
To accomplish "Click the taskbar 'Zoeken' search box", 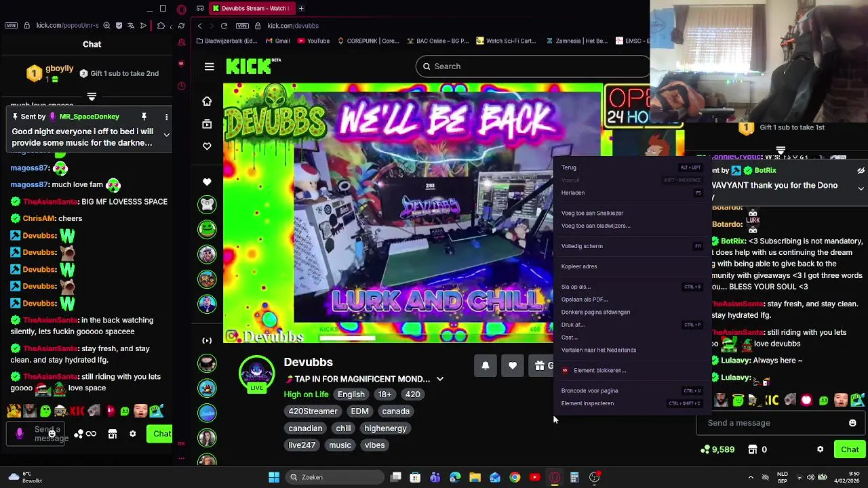I will [335, 477].
